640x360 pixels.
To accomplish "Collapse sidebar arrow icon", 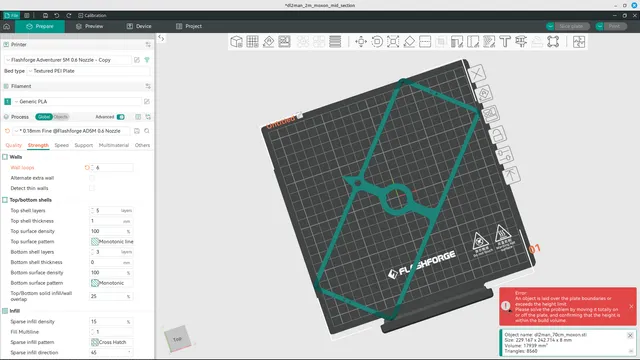I will (161, 38).
